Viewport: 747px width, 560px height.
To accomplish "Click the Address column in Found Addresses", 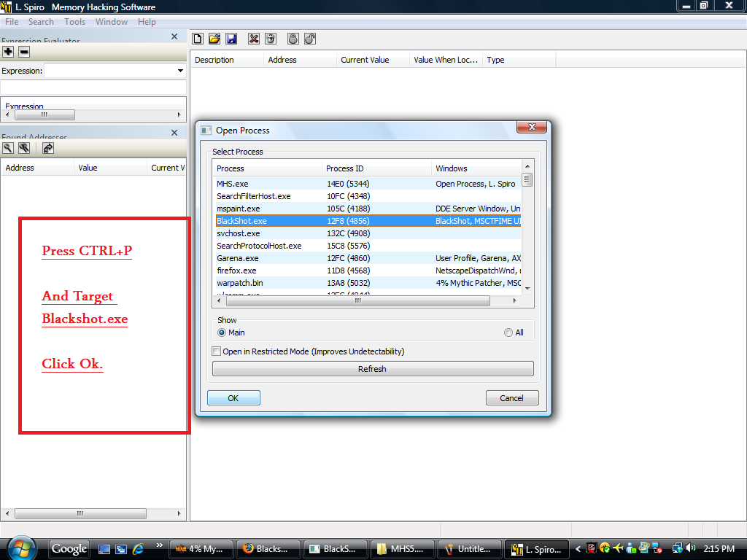I will 38,168.
